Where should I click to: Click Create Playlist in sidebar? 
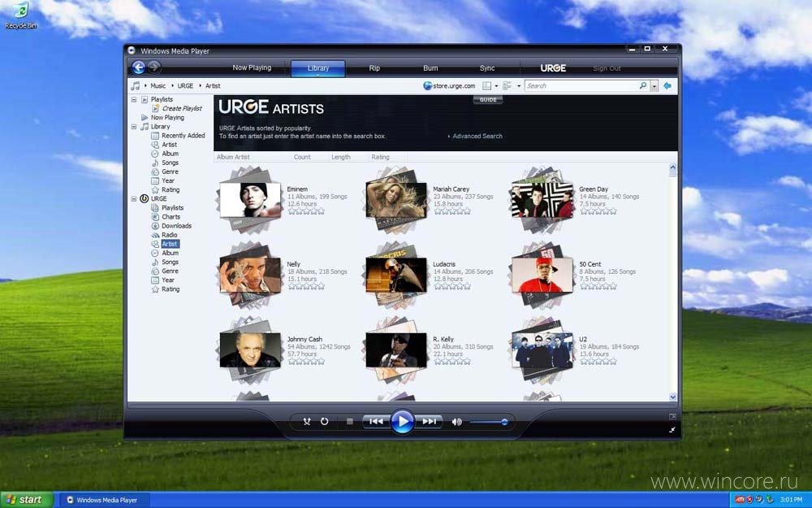pos(182,108)
